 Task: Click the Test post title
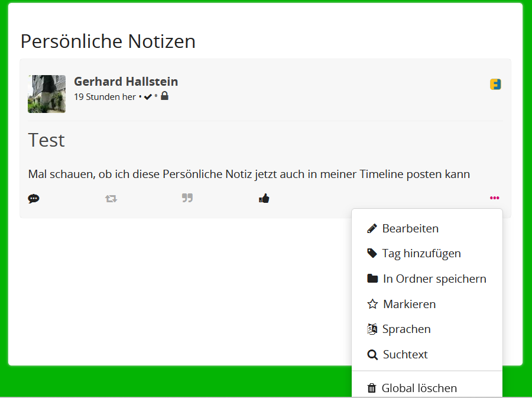click(46, 140)
